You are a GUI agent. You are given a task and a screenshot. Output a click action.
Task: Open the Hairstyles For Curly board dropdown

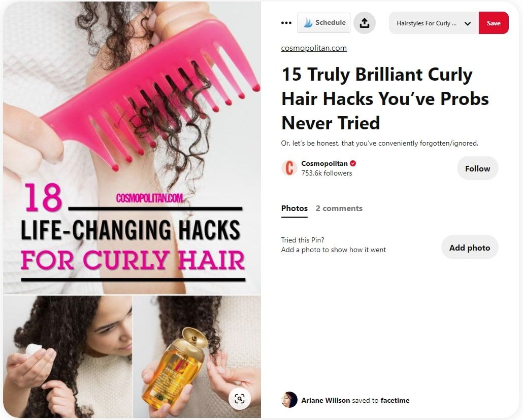point(434,23)
